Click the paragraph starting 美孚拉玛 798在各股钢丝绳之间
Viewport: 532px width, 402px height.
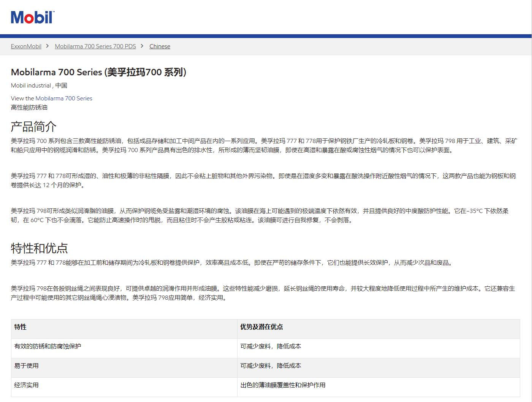[263, 293]
